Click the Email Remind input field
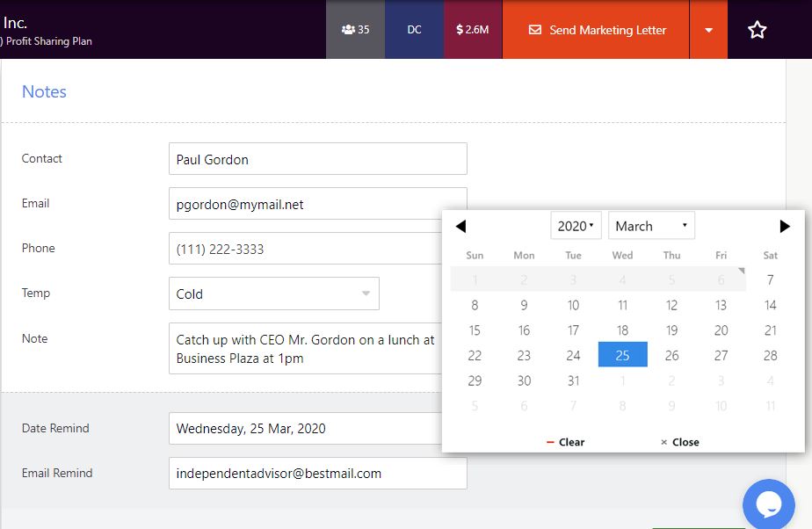Image resolution: width=812 pixels, height=529 pixels. (317, 474)
